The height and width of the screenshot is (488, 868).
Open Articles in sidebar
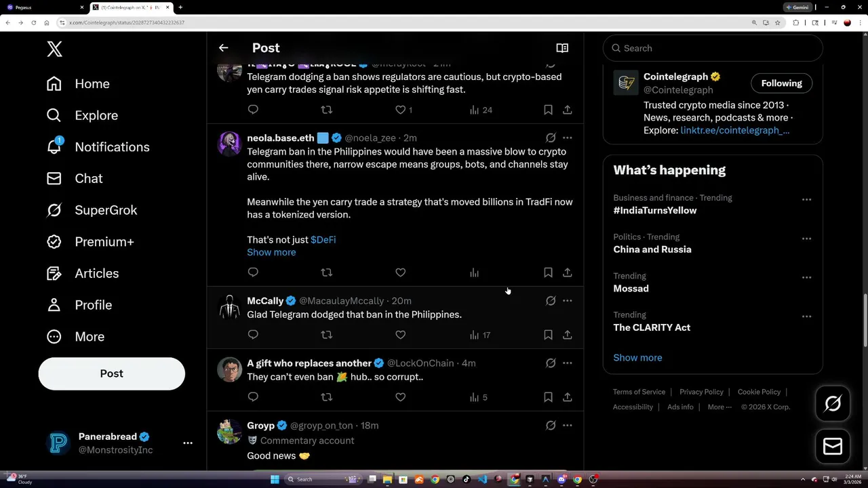click(x=82, y=273)
